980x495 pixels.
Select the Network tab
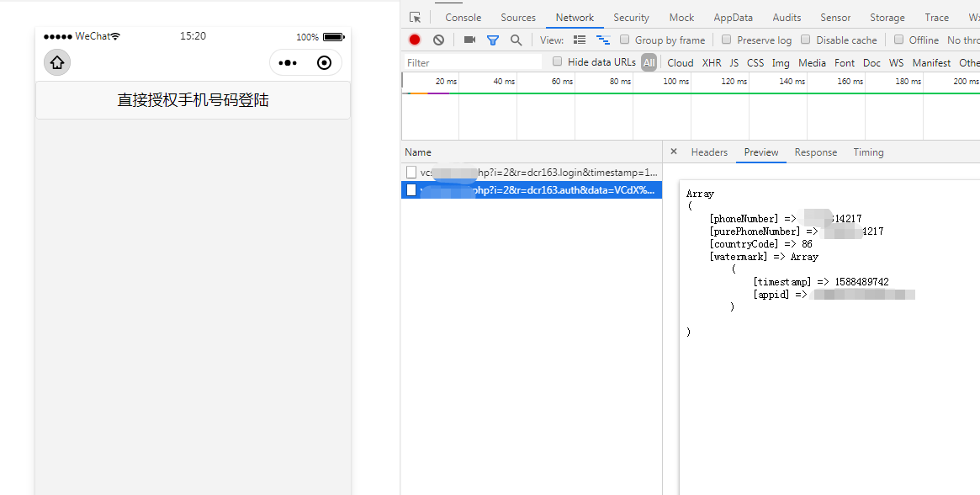[x=575, y=18]
